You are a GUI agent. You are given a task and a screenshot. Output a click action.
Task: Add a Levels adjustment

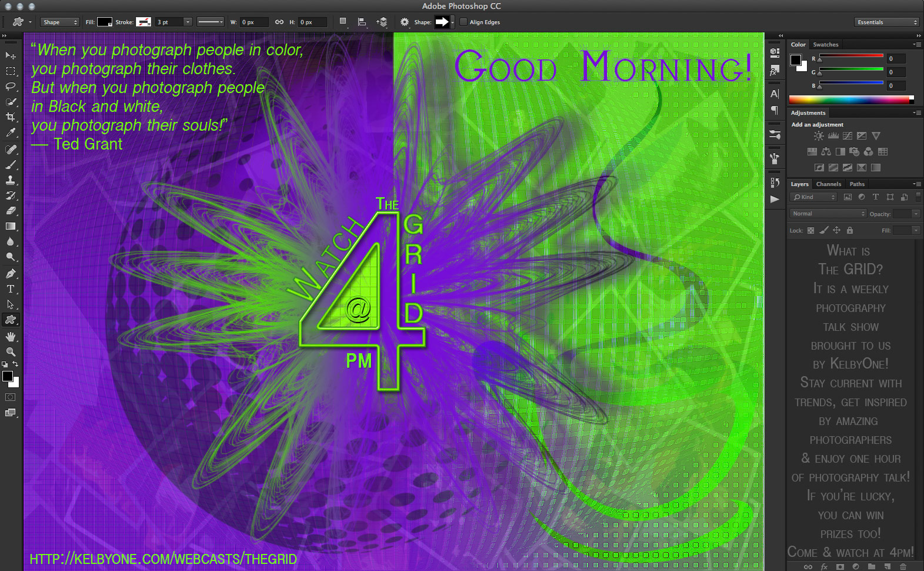point(833,136)
